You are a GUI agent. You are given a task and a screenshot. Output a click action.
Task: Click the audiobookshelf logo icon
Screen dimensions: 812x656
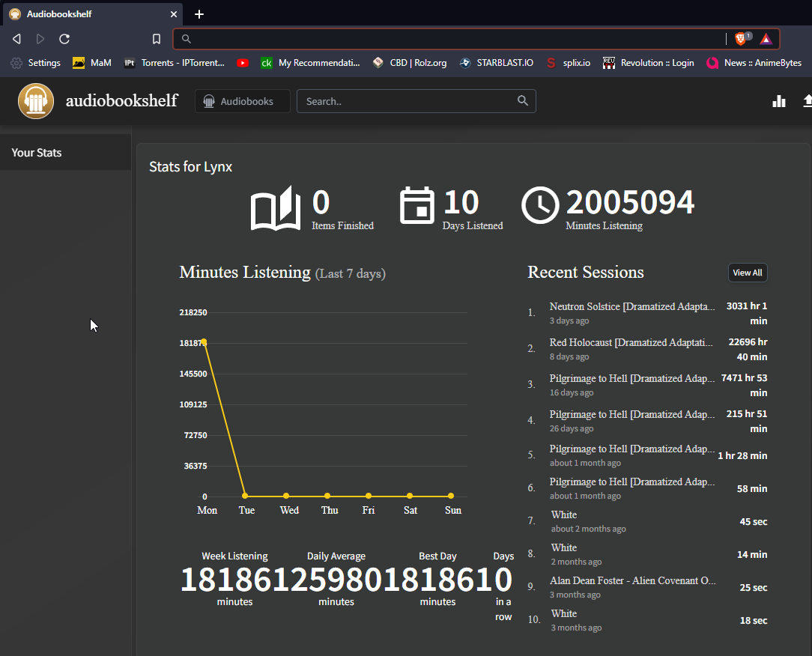[x=36, y=101]
